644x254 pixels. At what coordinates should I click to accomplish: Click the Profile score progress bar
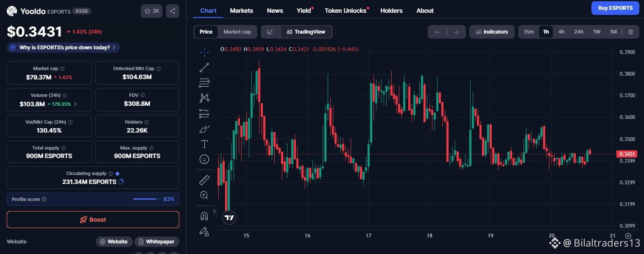click(x=147, y=199)
